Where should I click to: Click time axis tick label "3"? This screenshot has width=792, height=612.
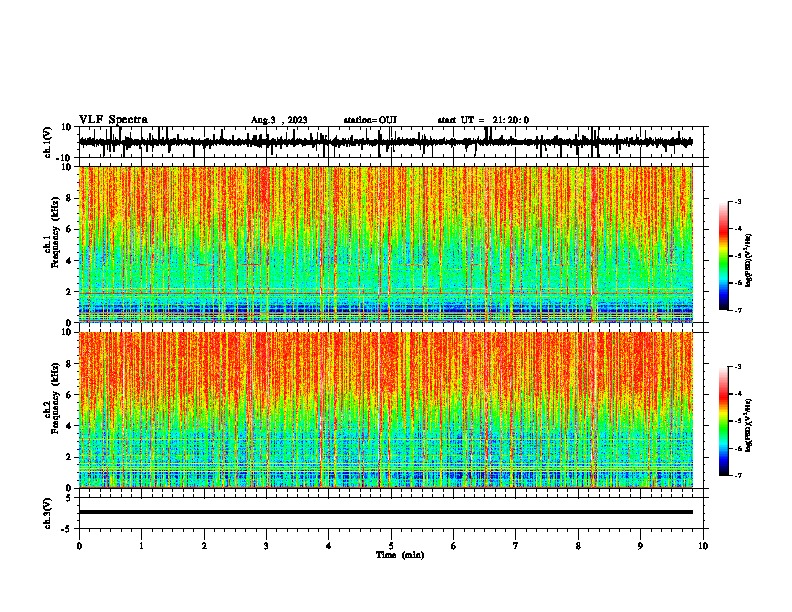(x=266, y=546)
